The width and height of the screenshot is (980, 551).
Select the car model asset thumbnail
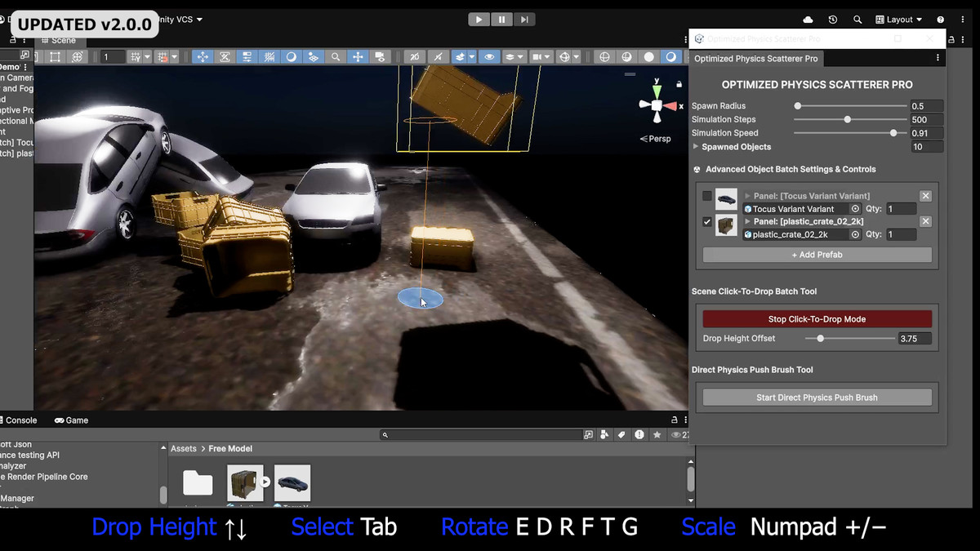point(292,482)
